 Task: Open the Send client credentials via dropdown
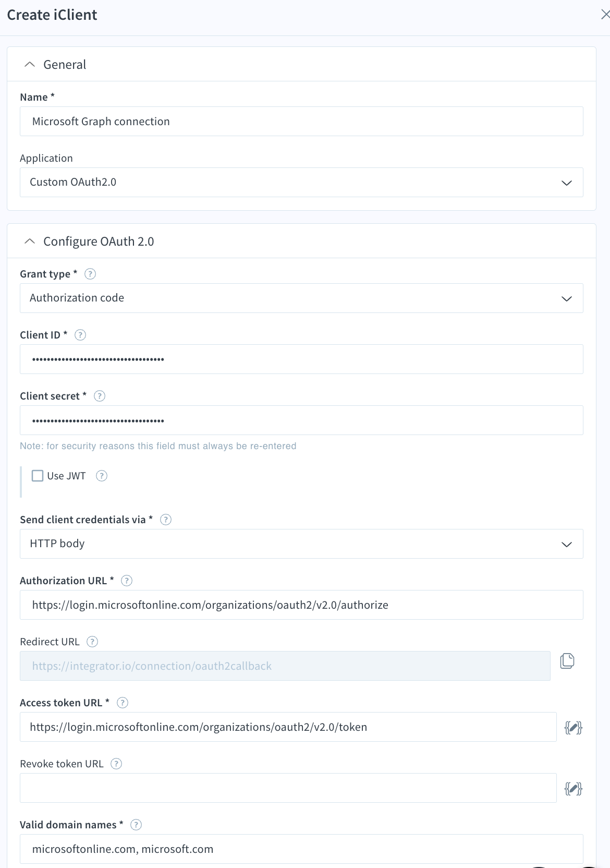(x=566, y=544)
